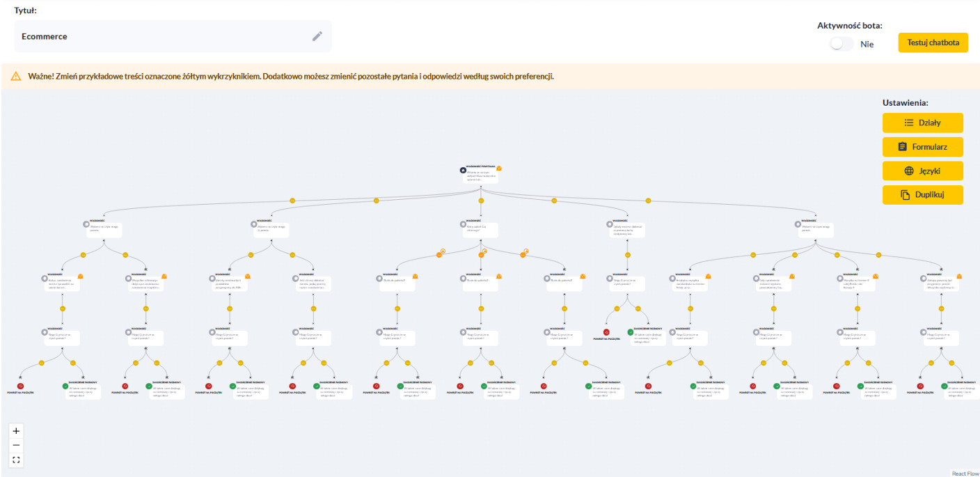Click the warning triangle in the yellow banner
The height and width of the screenshot is (477, 980).
[16, 76]
